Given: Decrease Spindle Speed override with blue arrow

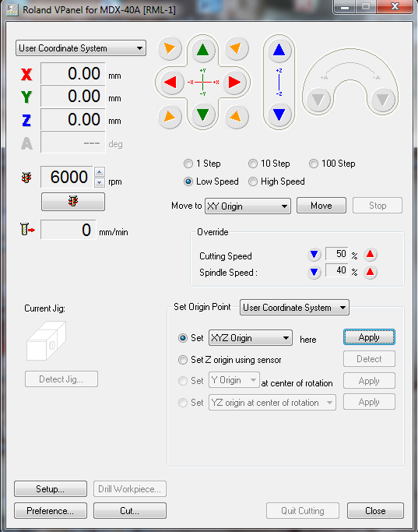Looking at the screenshot, I should click(314, 272).
